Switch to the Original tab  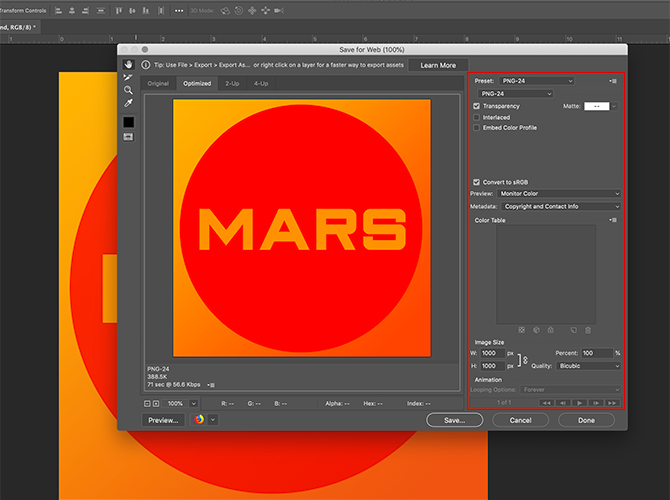(x=158, y=83)
